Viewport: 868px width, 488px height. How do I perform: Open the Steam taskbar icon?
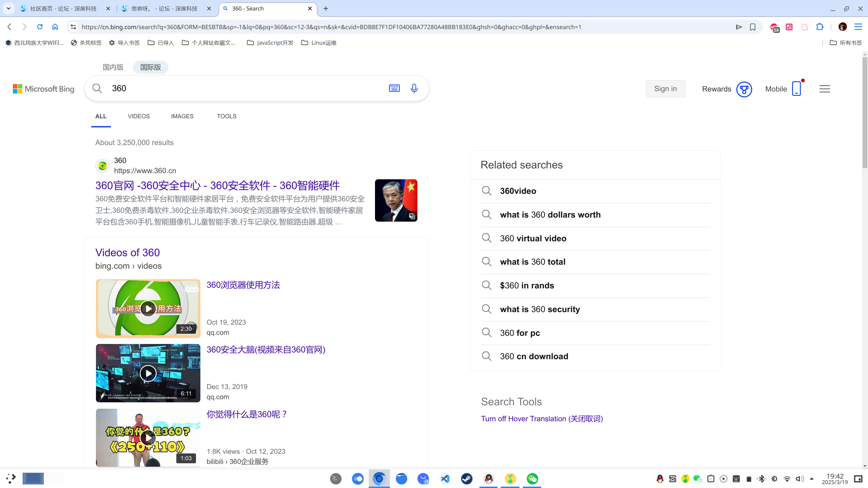(467, 479)
